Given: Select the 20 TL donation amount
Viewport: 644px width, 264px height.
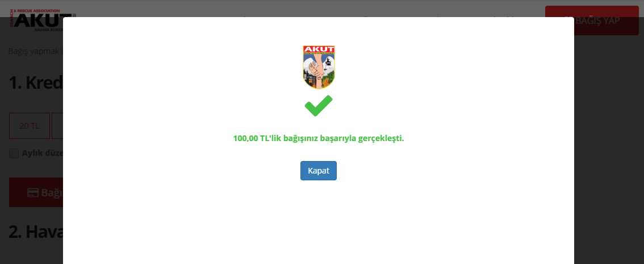Looking at the screenshot, I should (x=30, y=126).
